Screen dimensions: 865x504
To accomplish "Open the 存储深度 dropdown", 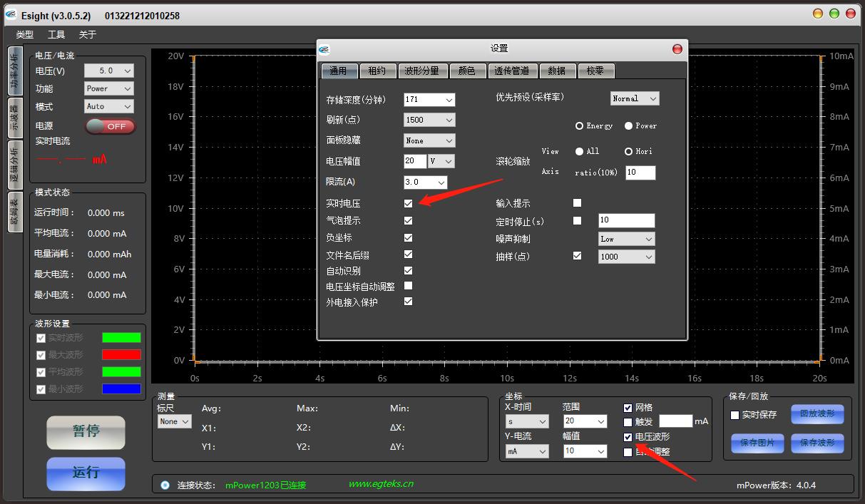I will (x=429, y=100).
